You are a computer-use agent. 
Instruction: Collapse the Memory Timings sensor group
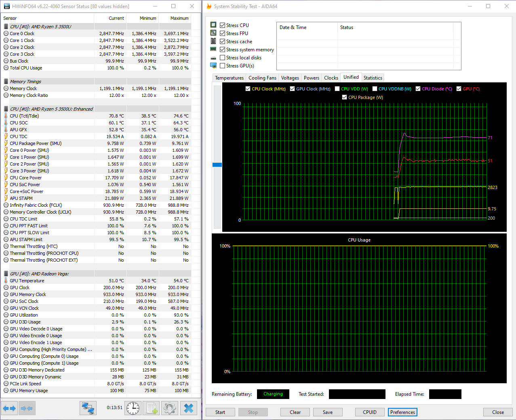25,82
